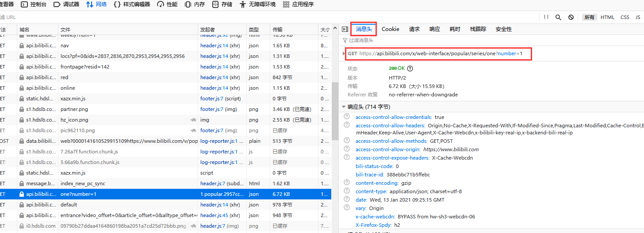Image resolution: width=644 pixels, height=233 pixels.
Task: Open footer.js:7 link on xazx.min.js row
Action: coord(212,99)
